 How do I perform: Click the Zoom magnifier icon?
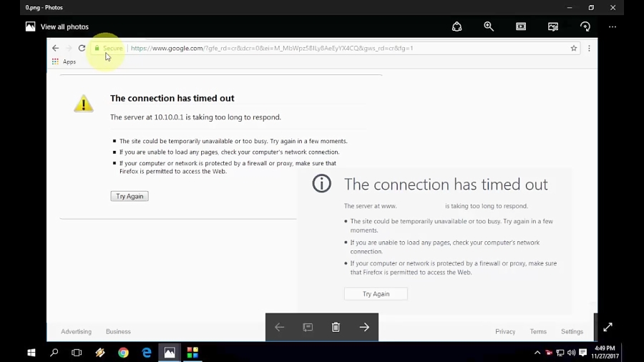coord(489,26)
